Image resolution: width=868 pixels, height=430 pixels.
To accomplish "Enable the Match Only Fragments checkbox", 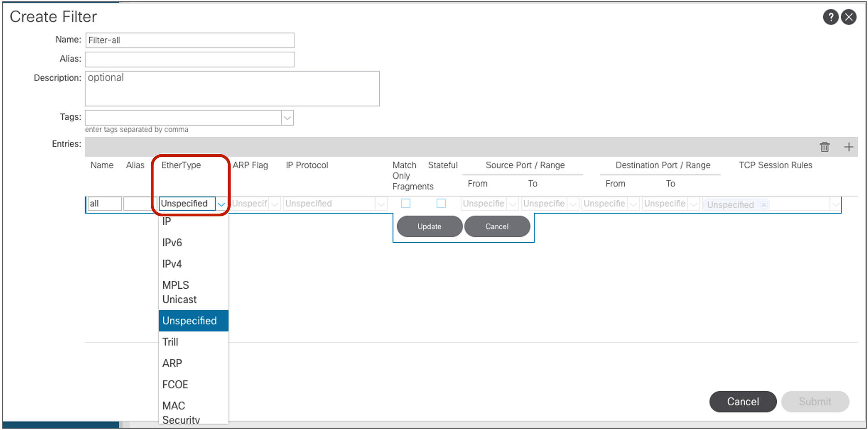I will (x=406, y=203).
